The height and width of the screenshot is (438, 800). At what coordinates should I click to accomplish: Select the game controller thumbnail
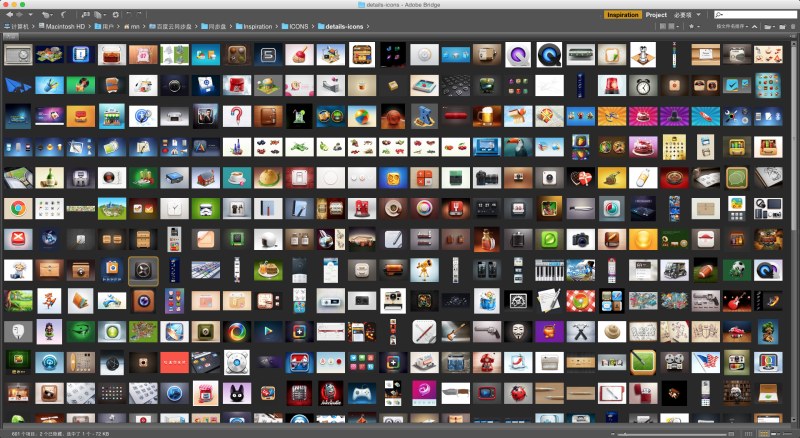362,393
